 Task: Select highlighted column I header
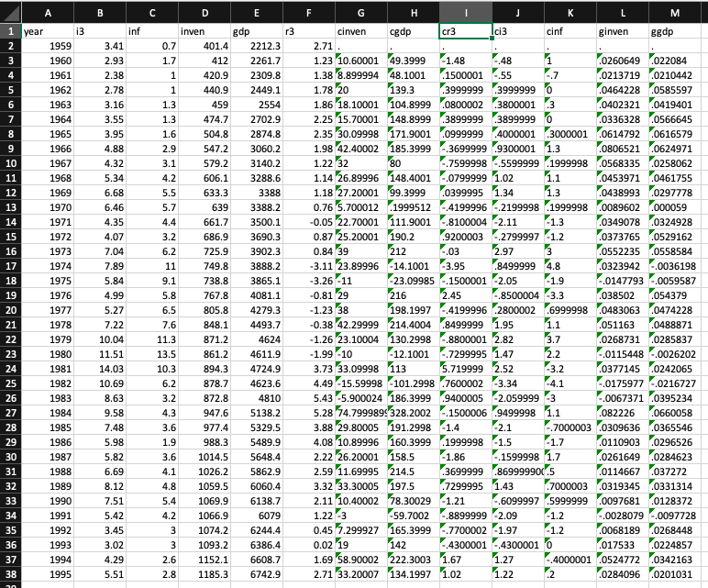(x=466, y=13)
